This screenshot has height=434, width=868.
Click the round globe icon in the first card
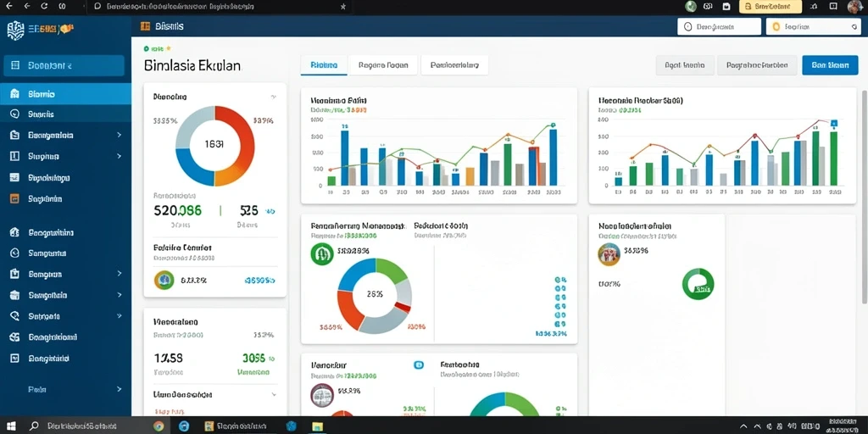(x=164, y=280)
